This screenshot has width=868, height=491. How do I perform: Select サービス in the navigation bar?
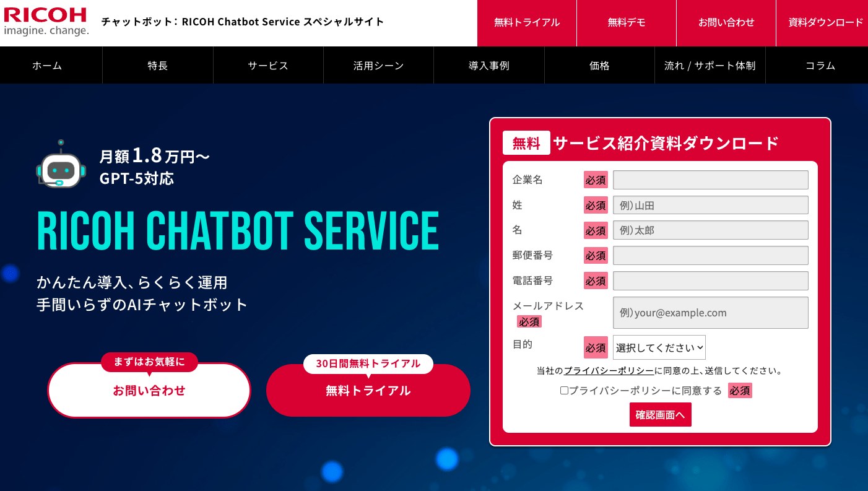[x=268, y=66]
